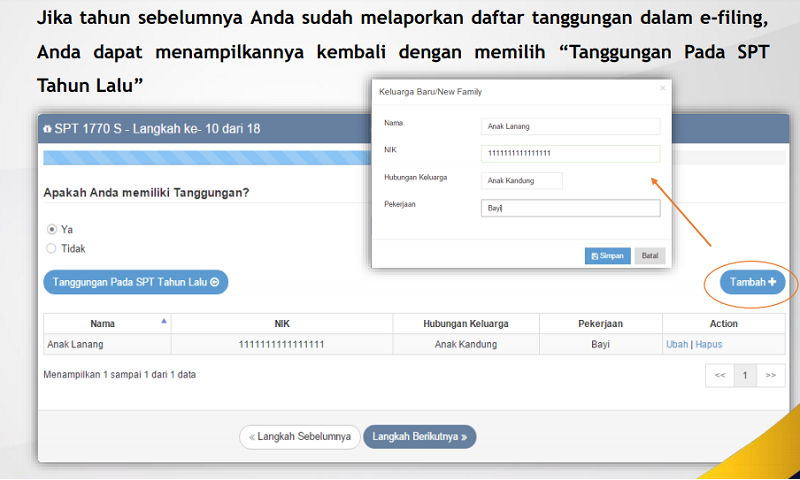Sort the table by the Nama column
The width and height of the screenshot is (800, 480).
coord(164,322)
